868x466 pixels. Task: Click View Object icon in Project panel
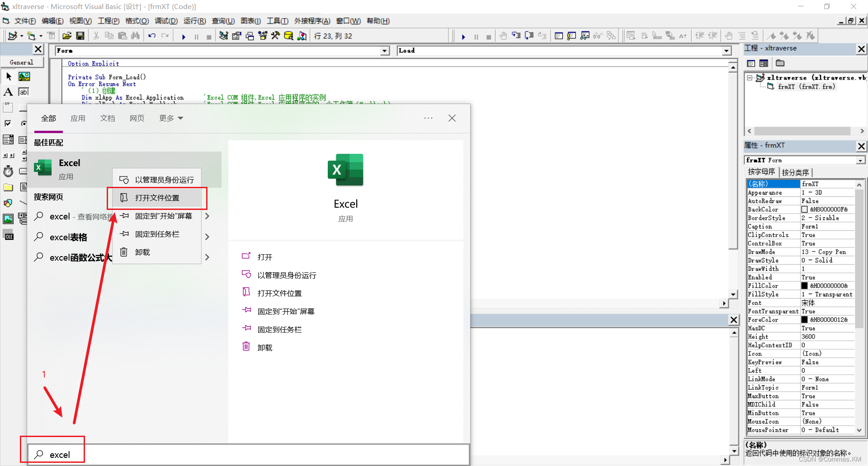[764, 63]
